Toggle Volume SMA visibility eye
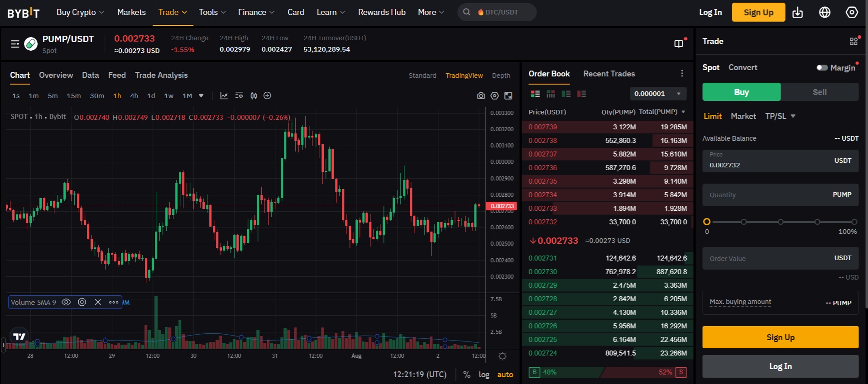This screenshot has width=868, height=384. (66, 302)
